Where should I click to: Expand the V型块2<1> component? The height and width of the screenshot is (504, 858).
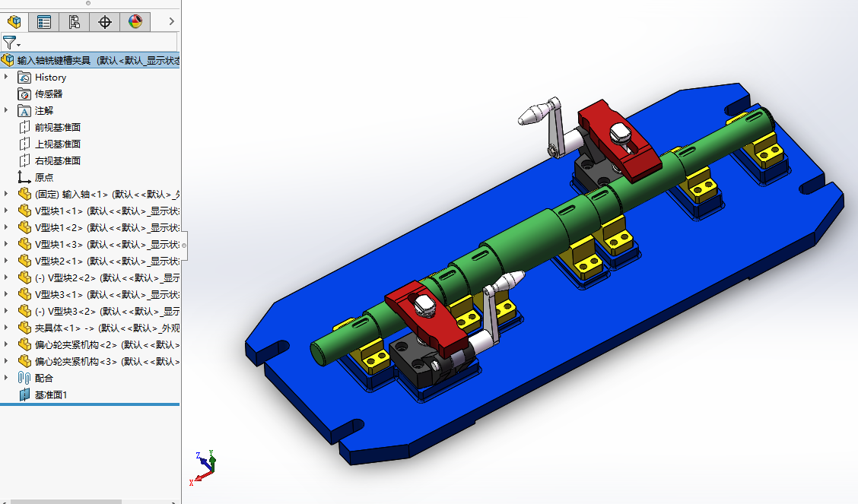click(6, 261)
